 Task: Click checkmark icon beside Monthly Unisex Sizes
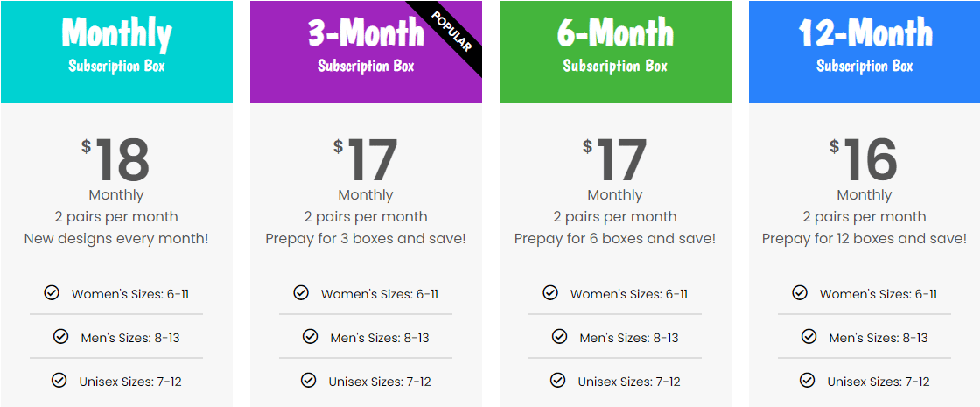point(59,381)
